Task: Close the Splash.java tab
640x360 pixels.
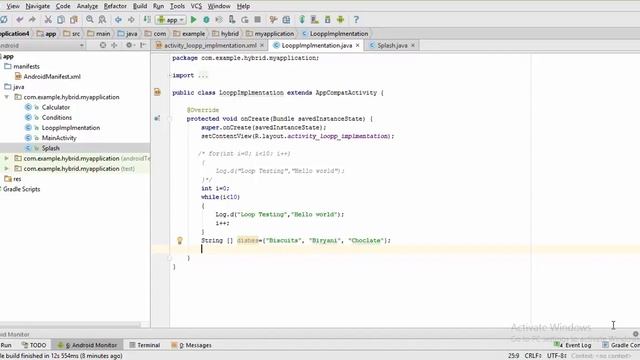Action: tap(413, 45)
